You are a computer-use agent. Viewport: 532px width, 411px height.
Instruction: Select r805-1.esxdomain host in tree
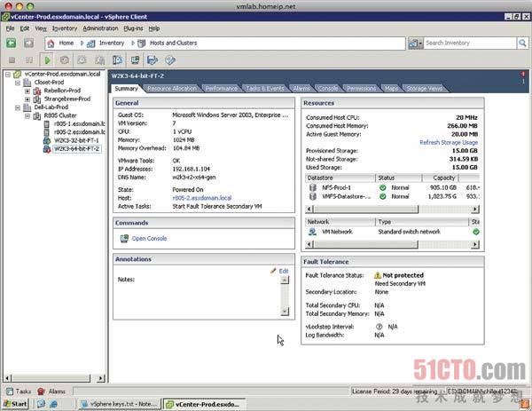point(80,123)
